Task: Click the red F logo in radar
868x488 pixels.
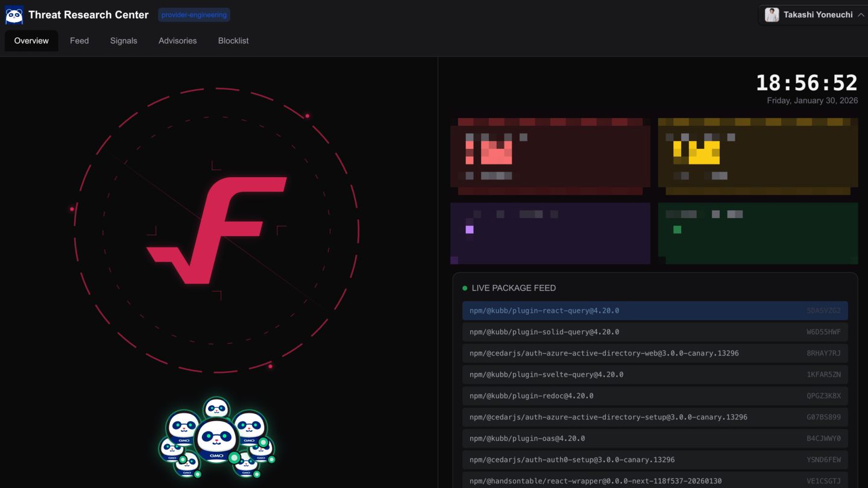Action: [x=217, y=230]
